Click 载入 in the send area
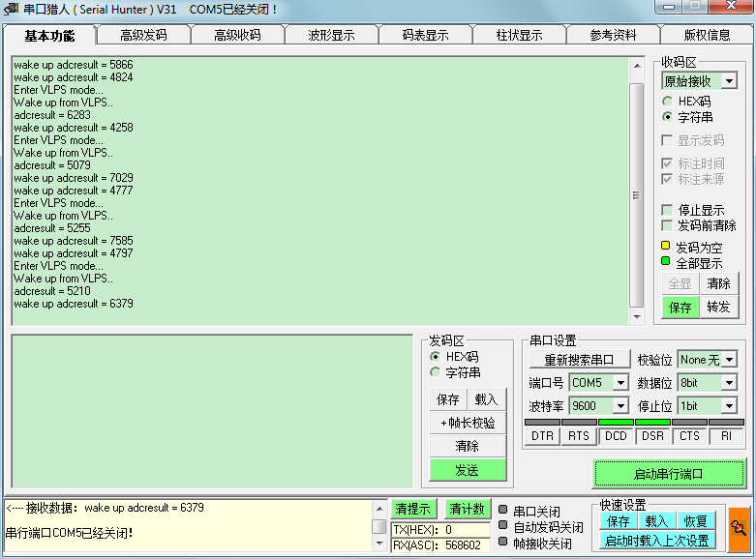This screenshot has width=756, height=559. (486, 399)
